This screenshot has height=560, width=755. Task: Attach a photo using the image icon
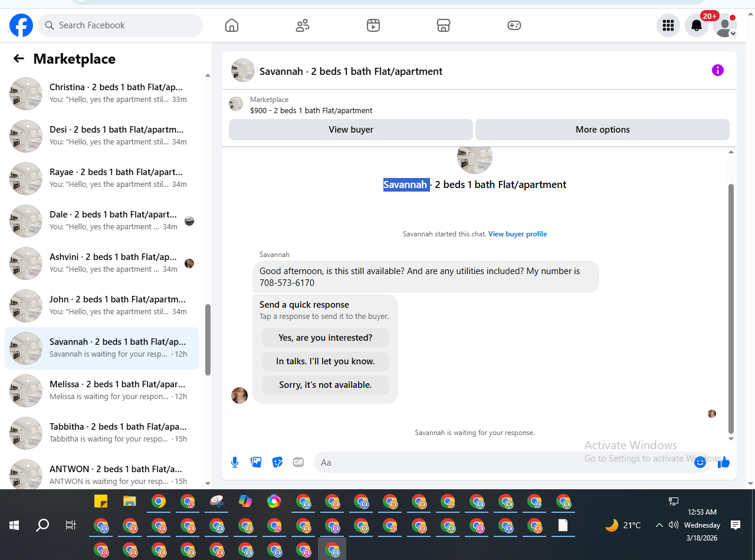pyautogui.click(x=256, y=462)
